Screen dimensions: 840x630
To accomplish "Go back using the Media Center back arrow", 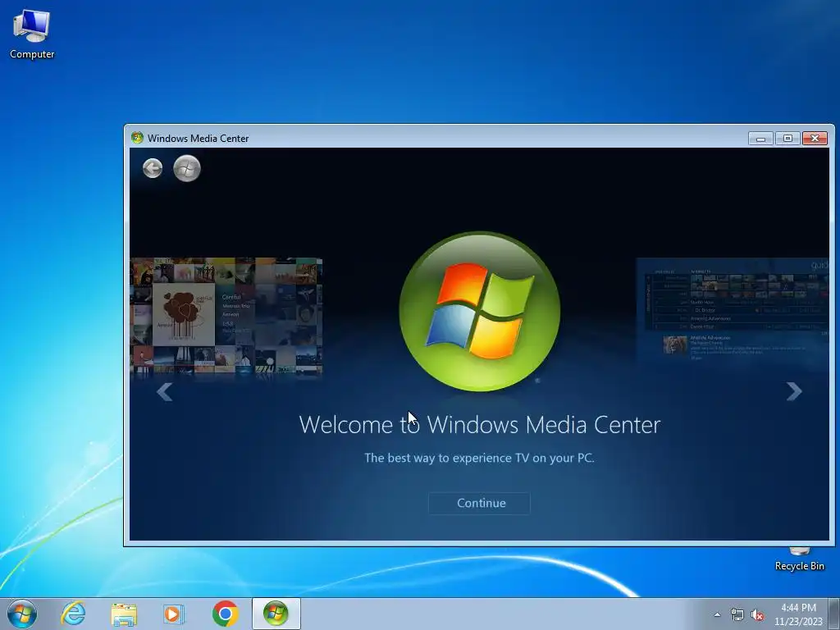I will click(x=153, y=168).
